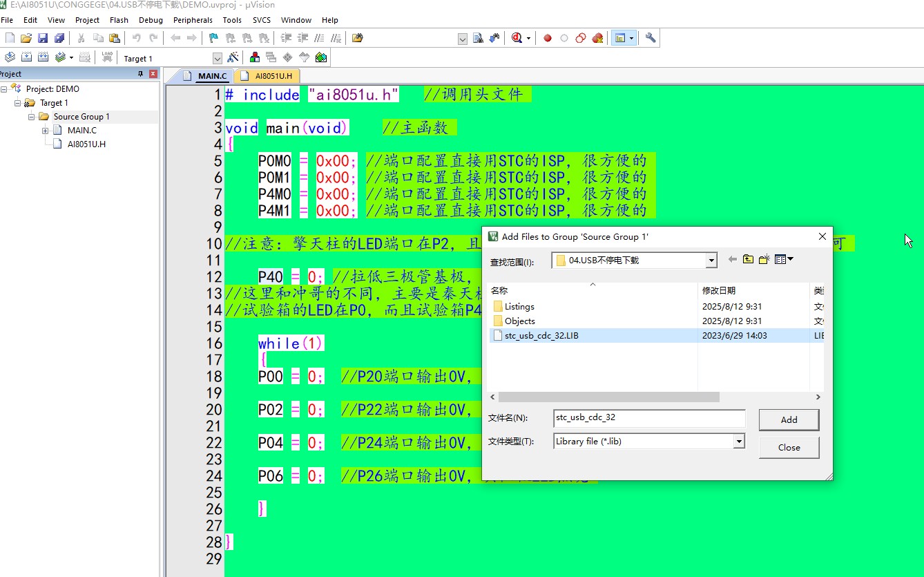Click the Open file toolbar icon
The image size is (924, 577).
point(26,38)
